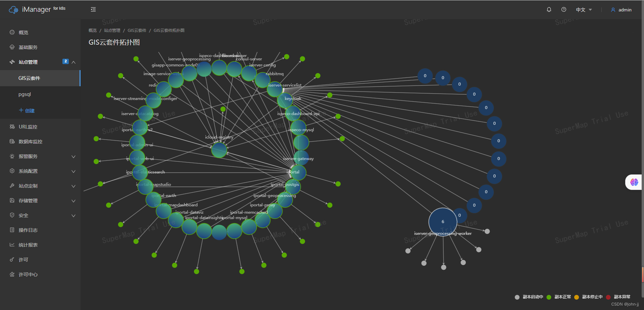Toggle the sidebar collapse icon
644x310 pixels.
(x=93, y=9)
